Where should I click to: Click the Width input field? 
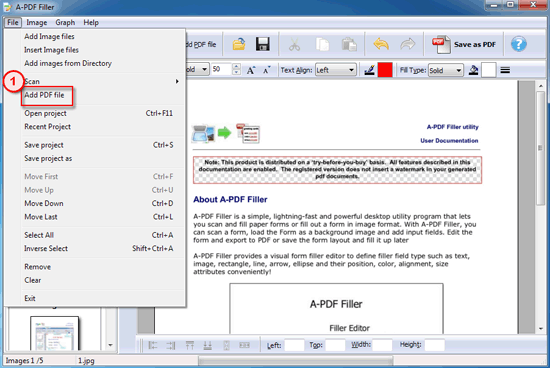coord(382,345)
